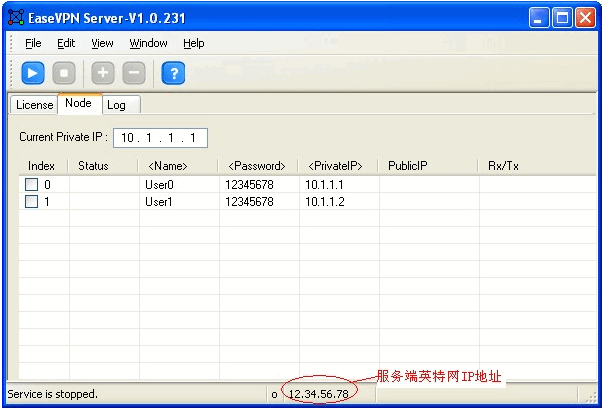
Task: Close the EaseVPN Server window
Action: pyautogui.click(x=585, y=18)
